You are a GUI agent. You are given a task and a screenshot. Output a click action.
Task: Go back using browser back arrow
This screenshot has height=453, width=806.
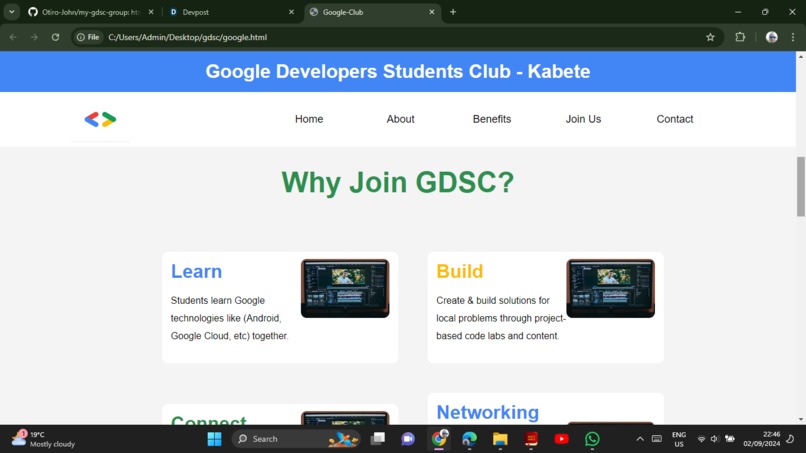pyautogui.click(x=13, y=37)
